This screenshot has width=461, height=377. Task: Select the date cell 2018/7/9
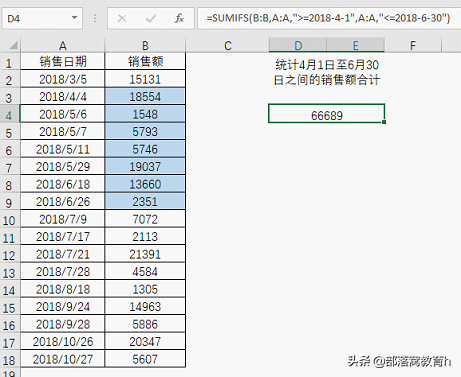pyautogui.click(x=63, y=219)
